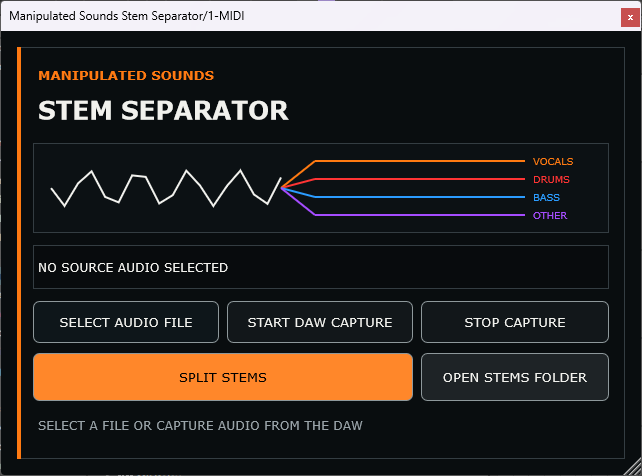Select the BASS stem label
642x476 pixels.
(546, 198)
